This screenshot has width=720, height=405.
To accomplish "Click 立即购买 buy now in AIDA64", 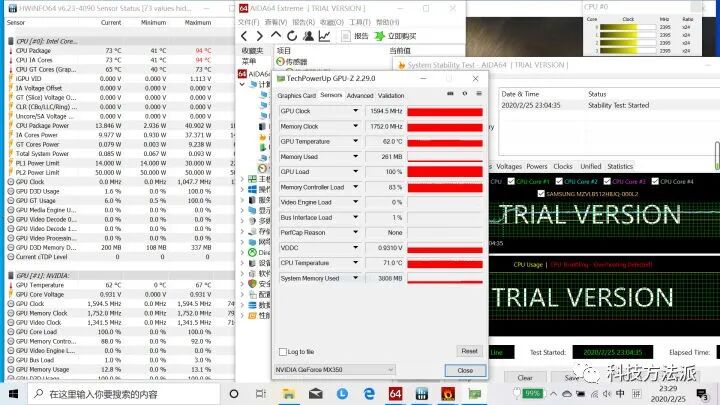I will click(395, 36).
